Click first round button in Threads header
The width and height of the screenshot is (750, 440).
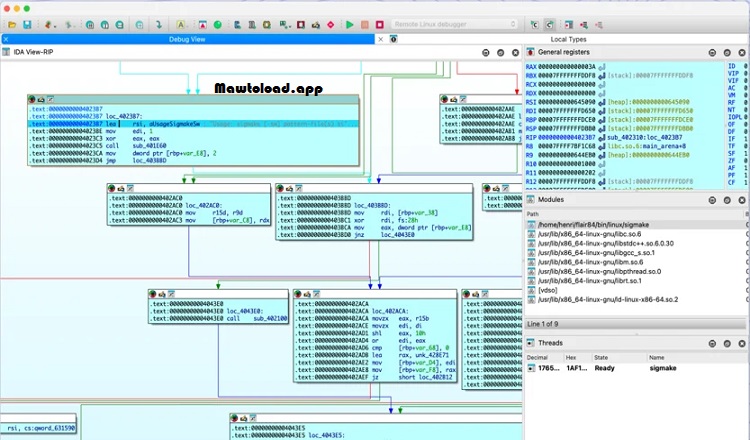pos(712,343)
